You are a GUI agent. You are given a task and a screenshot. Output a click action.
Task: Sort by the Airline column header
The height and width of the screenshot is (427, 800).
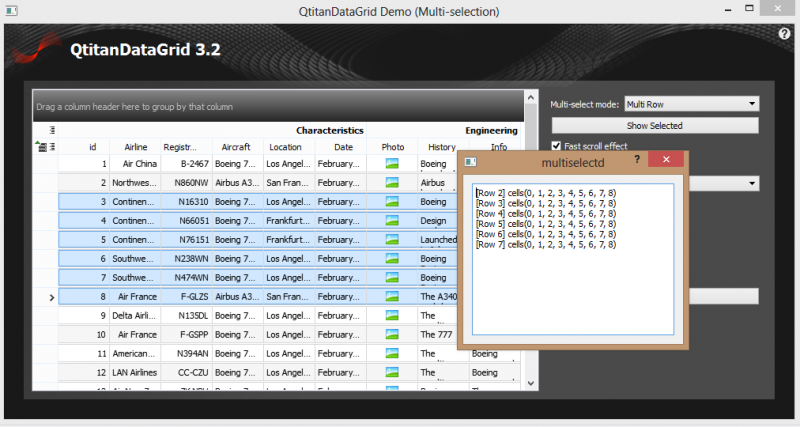tap(135, 147)
